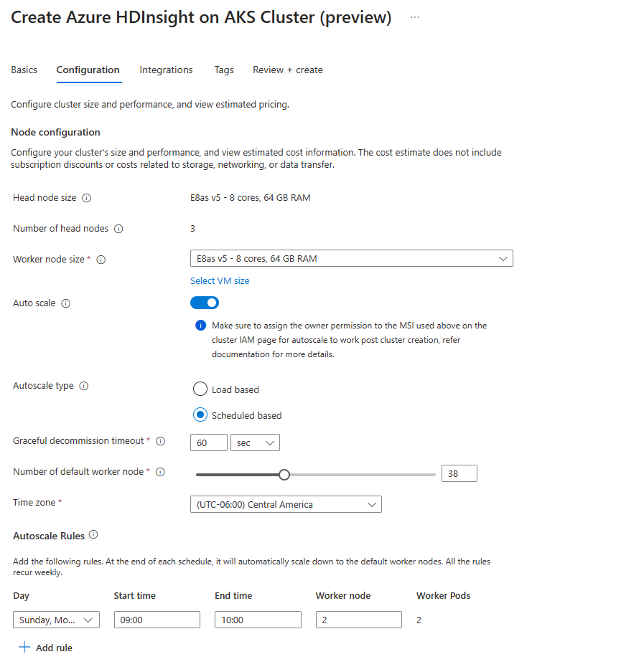Switch to the Integrations tab

click(166, 70)
